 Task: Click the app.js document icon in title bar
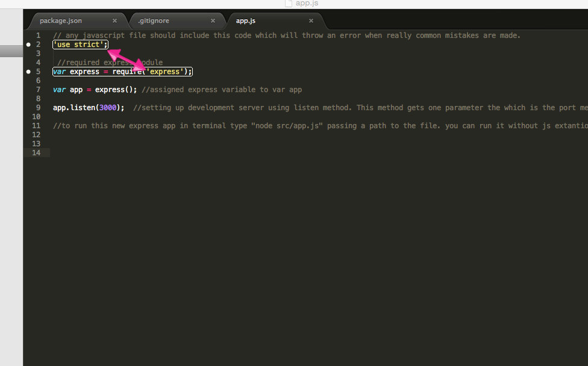coord(289,4)
